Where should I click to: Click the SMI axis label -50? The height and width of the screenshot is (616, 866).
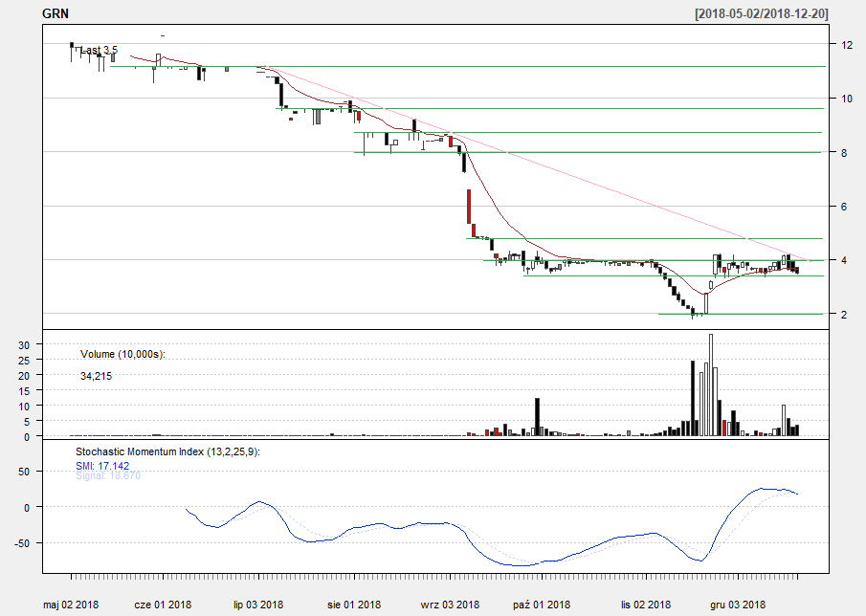[x=22, y=543]
